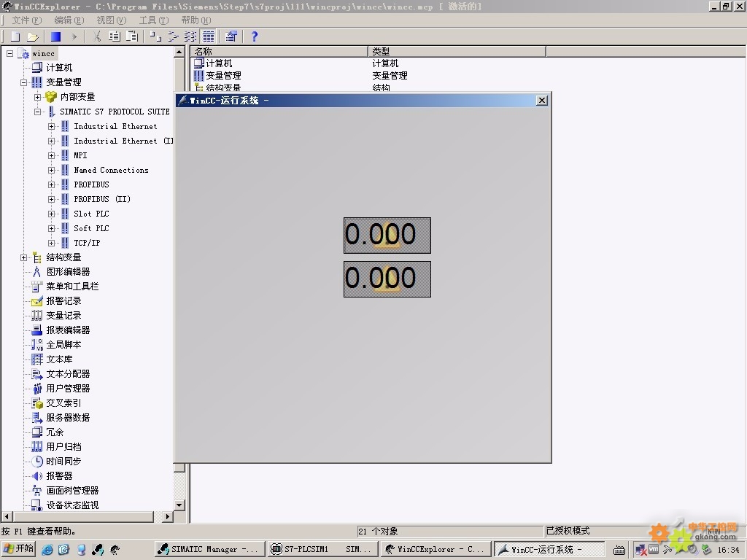Click the New project toolbar icon
Screen dimensions: 747x560
coord(15,36)
